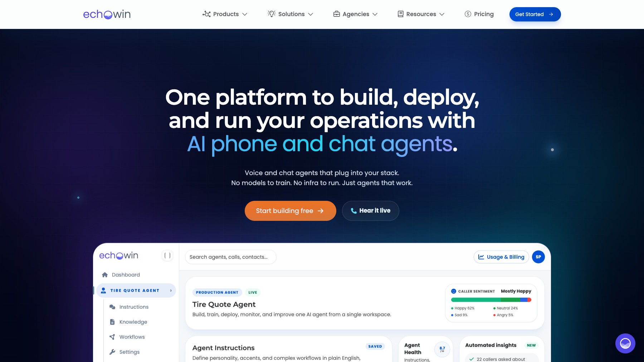Image resolution: width=644 pixels, height=362 pixels.
Task: Expand the Tire Quote Agent chevron
Action: pos(171,291)
